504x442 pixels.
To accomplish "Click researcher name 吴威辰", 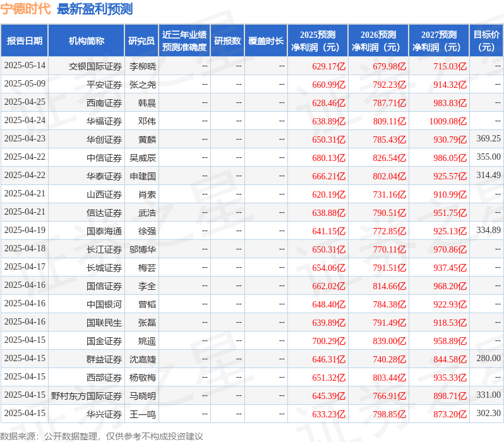I will pyautogui.click(x=143, y=158).
